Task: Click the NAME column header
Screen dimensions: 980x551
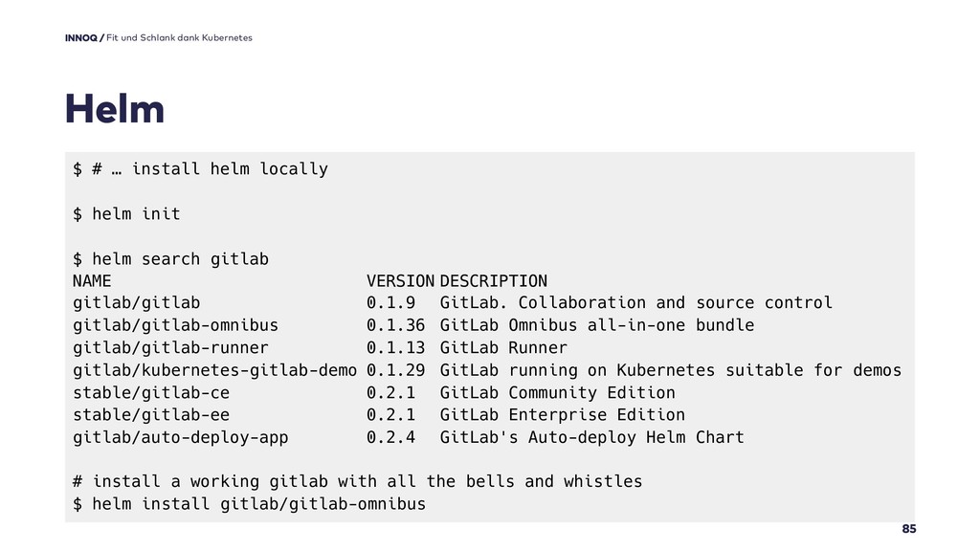Action: [x=92, y=281]
